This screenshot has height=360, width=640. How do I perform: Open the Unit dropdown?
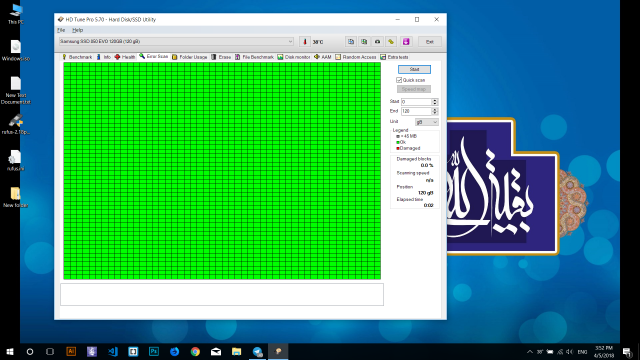pos(427,122)
